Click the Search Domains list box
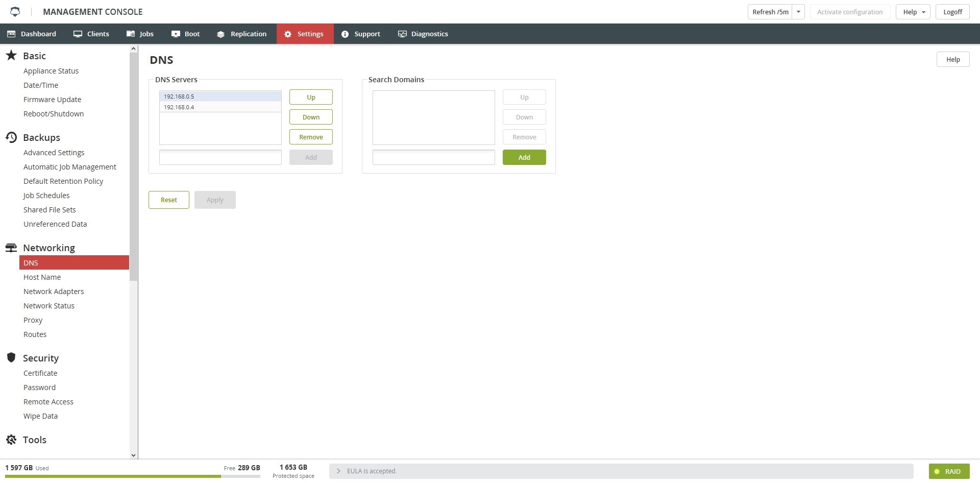The width and height of the screenshot is (980, 483). [x=434, y=117]
